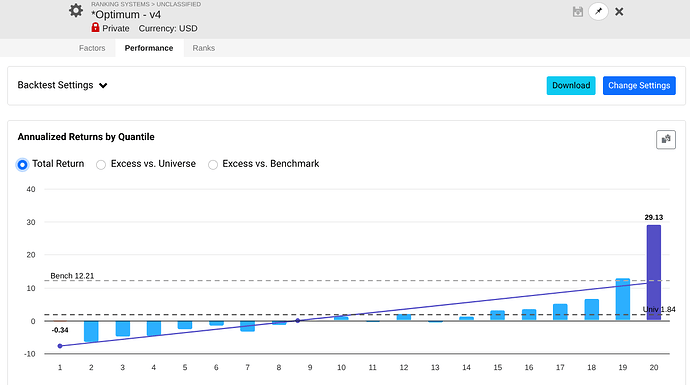The image size is (690, 385).
Task: Click y-axis label 40
Action: point(31,189)
